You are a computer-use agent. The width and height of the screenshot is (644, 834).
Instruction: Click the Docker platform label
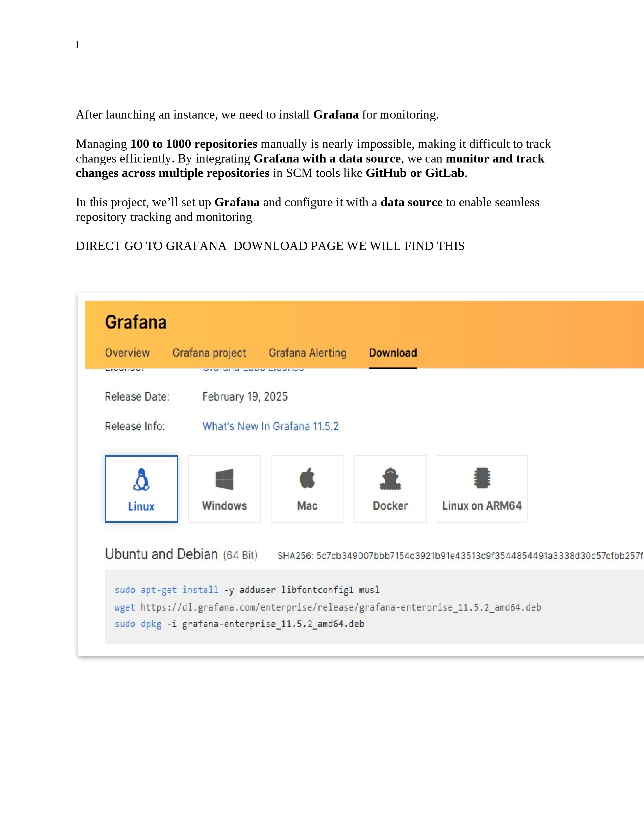click(390, 506)
